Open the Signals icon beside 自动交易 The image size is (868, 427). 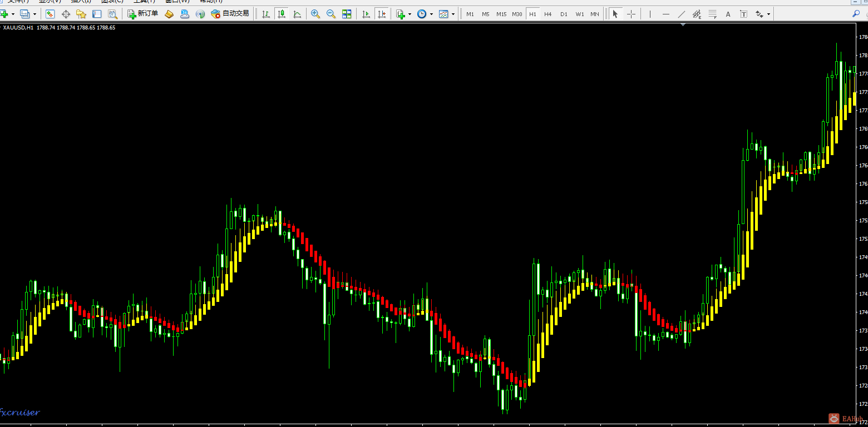pyautogui.click(x=200, y=14)
